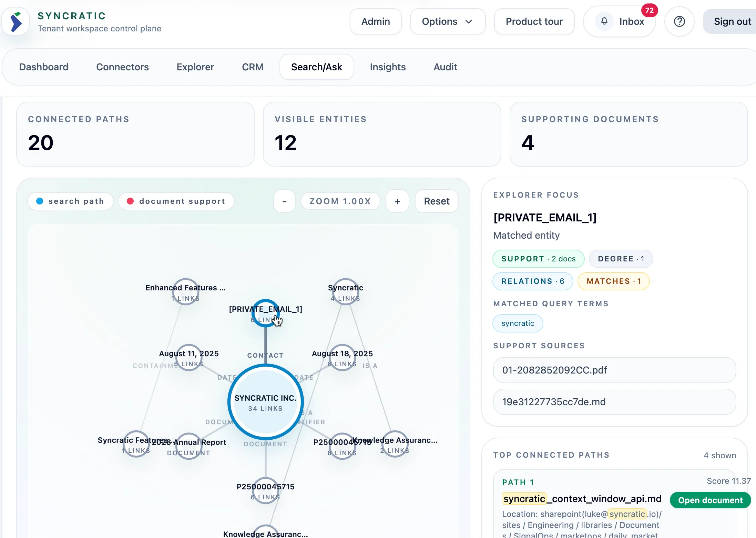Click the Supporting Documents 4 card
Image resolution: width=756 pixels, height=538 pixels.
pyautogui.click(x=629, y=134)
